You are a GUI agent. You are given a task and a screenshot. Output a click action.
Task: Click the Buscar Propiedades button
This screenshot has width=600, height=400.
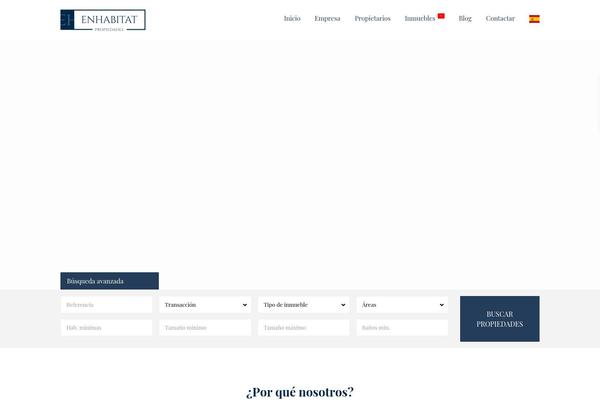tap(500, 319)
